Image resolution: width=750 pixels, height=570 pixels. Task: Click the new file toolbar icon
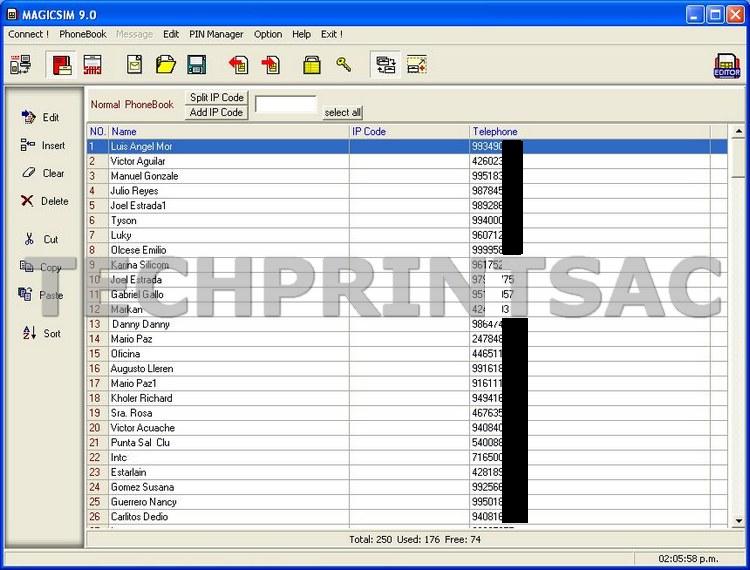coord(134,65)
